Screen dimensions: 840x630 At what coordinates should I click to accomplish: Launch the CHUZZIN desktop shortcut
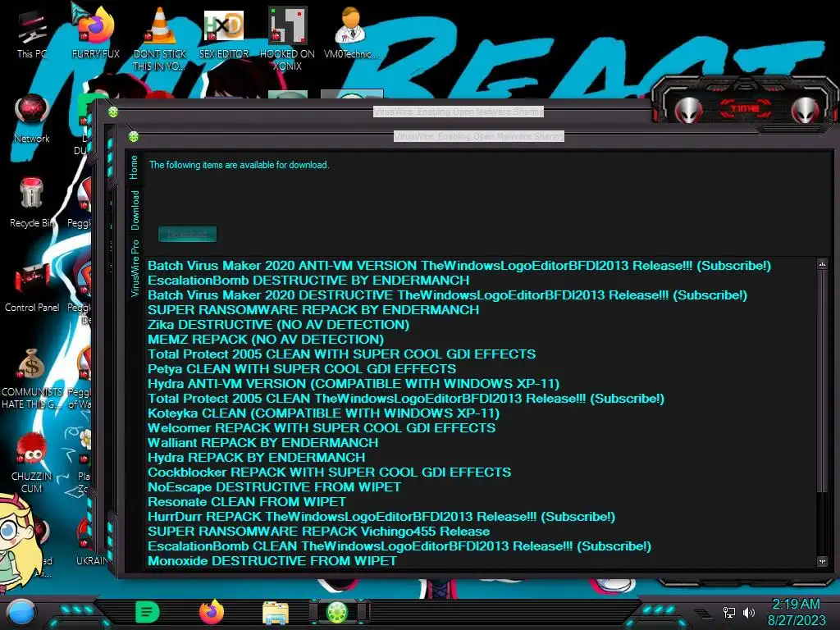tap(32, 462)
